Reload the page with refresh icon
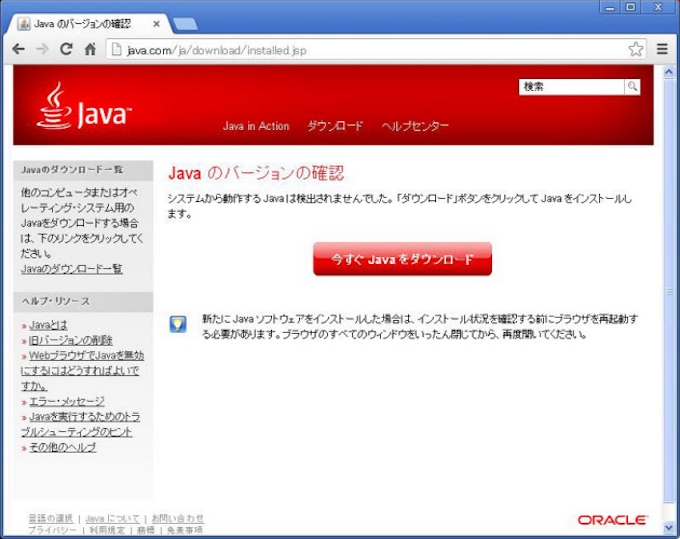The height and width of the screenshot is (539, 680). click(x=66, y=49)
